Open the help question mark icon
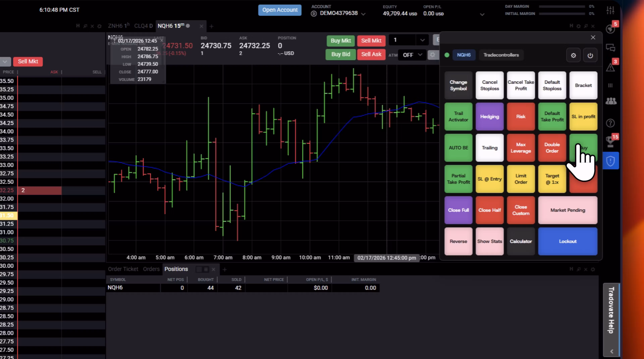 [x=610, y=123]
